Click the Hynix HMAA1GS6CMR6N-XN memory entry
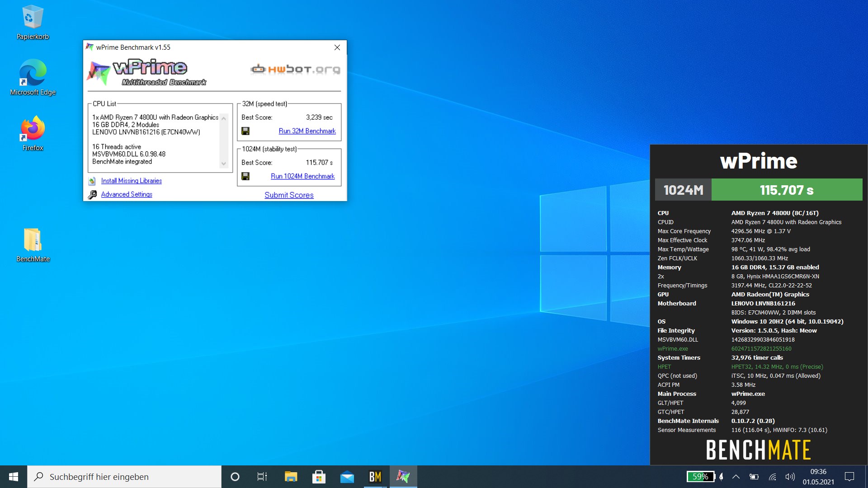Screen dimensions: 868x488 [775, 277]
